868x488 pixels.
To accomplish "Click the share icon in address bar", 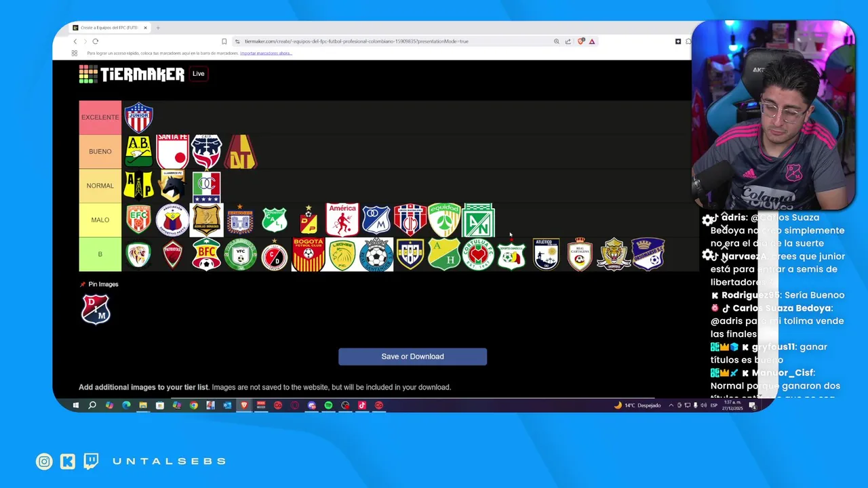I will (x=568, y=41).
